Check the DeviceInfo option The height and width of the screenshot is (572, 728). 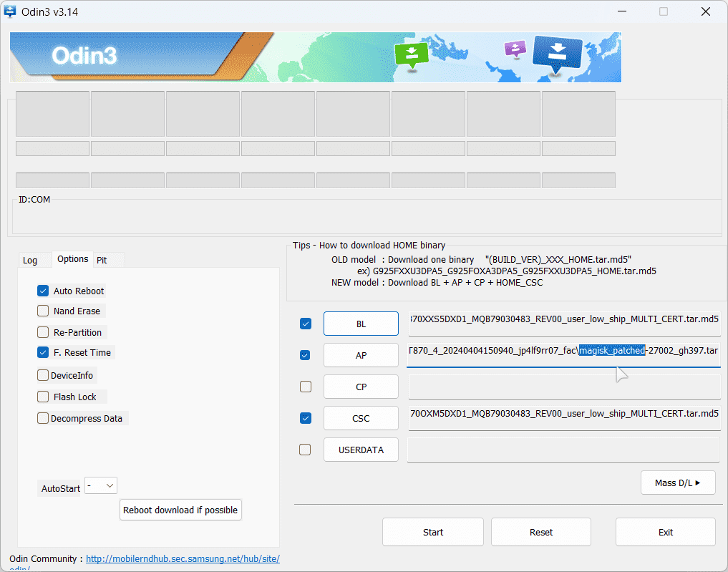(x=43, y=375)
